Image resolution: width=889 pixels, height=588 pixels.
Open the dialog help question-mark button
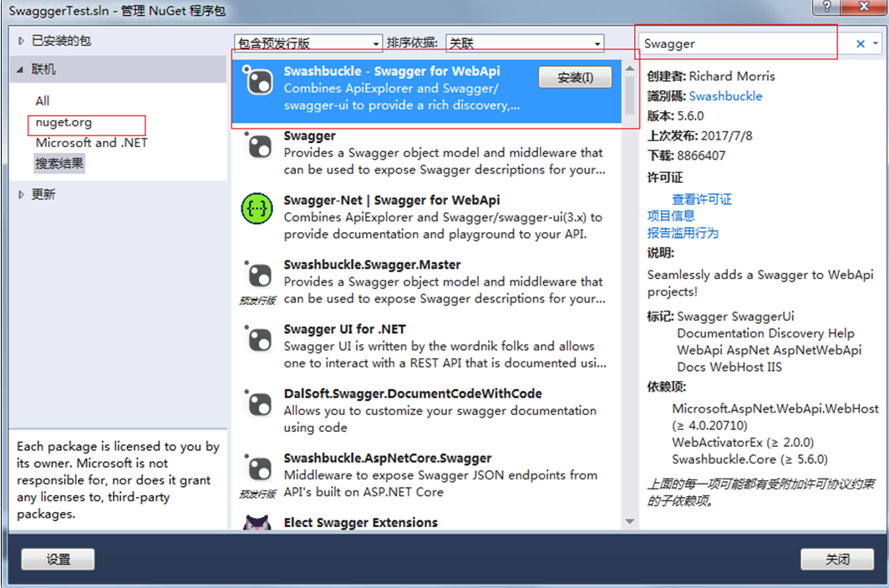point(826,7)
